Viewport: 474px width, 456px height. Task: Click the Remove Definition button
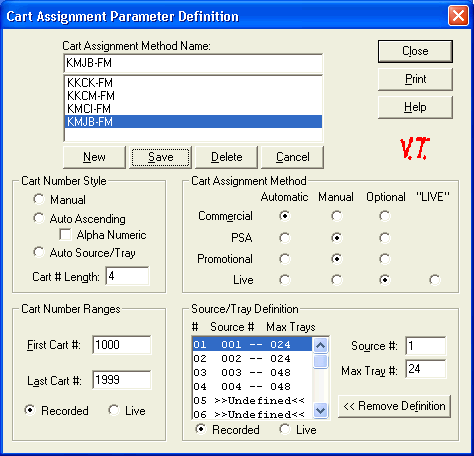point(394,406)
